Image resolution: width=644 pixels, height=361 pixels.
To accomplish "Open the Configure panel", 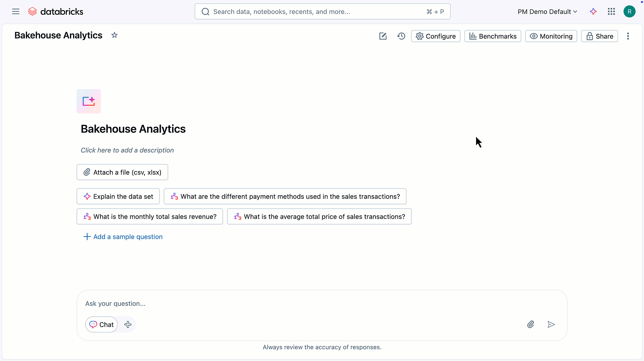I will pyautogui.click(x=436, y=36).
